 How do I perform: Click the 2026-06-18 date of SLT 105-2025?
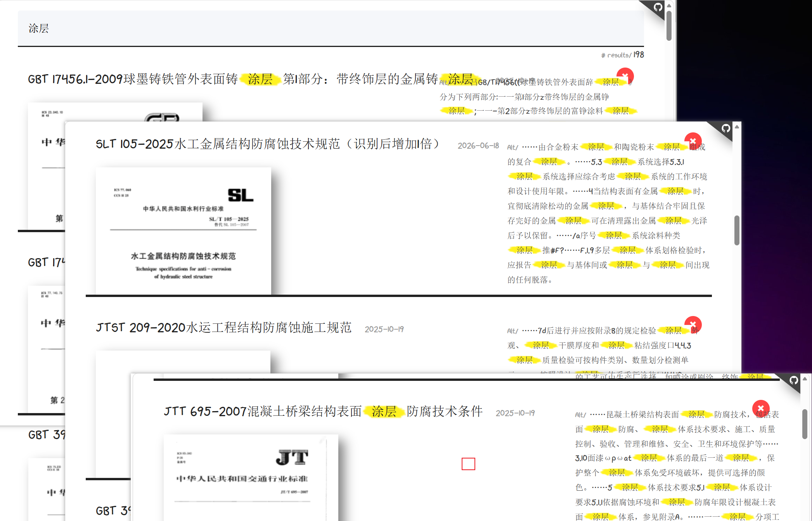coord(478,146)
